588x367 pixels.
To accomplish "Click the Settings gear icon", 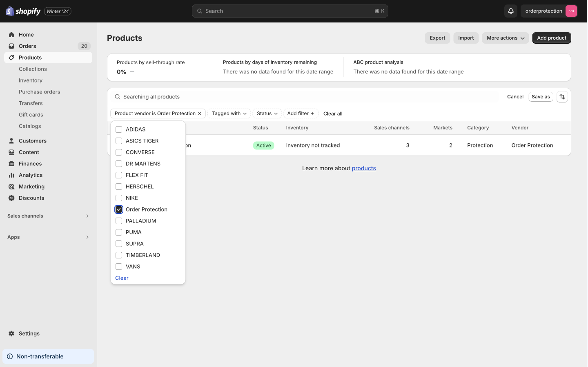I will click(11, 334).
